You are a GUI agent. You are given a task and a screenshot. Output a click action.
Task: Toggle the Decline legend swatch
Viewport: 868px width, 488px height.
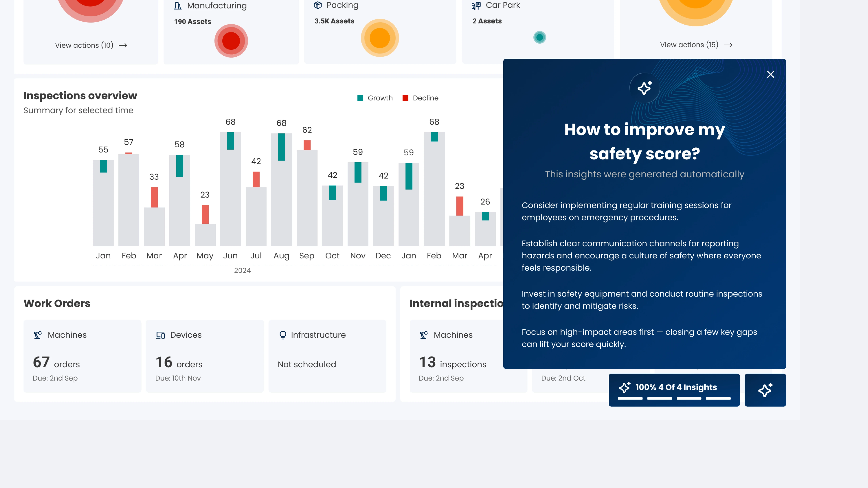click(405, 98)
